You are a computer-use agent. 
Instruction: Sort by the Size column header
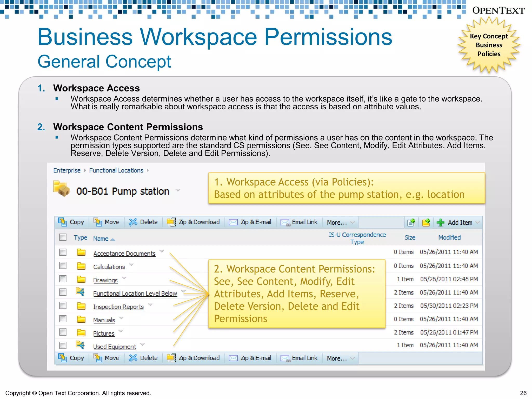pyautogui.click(x=410, y=237)
